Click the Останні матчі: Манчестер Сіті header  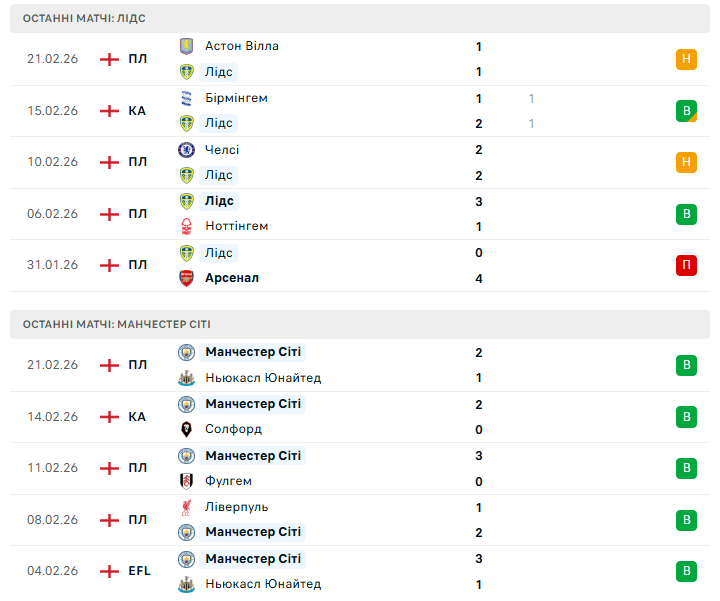coord(116,324)
